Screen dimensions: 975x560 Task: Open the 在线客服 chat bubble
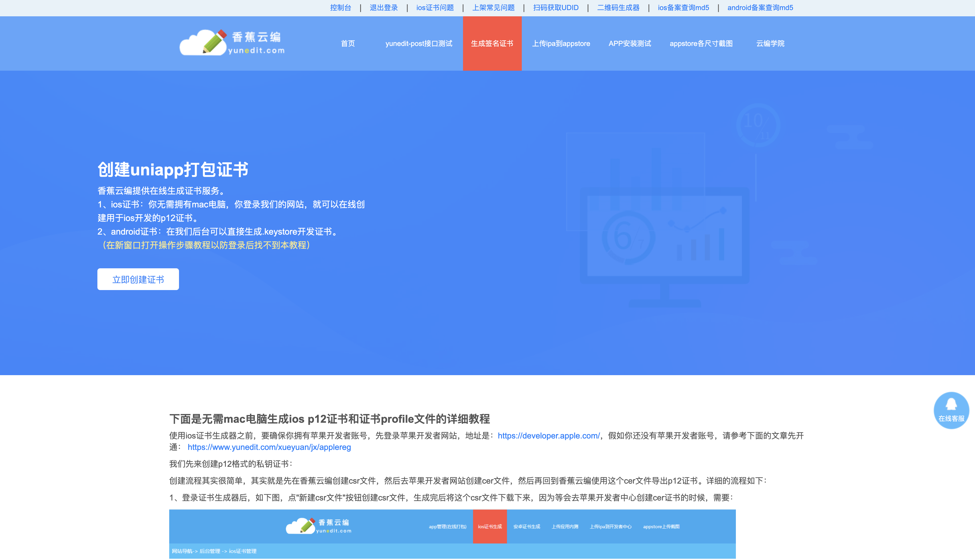(951, 410)
